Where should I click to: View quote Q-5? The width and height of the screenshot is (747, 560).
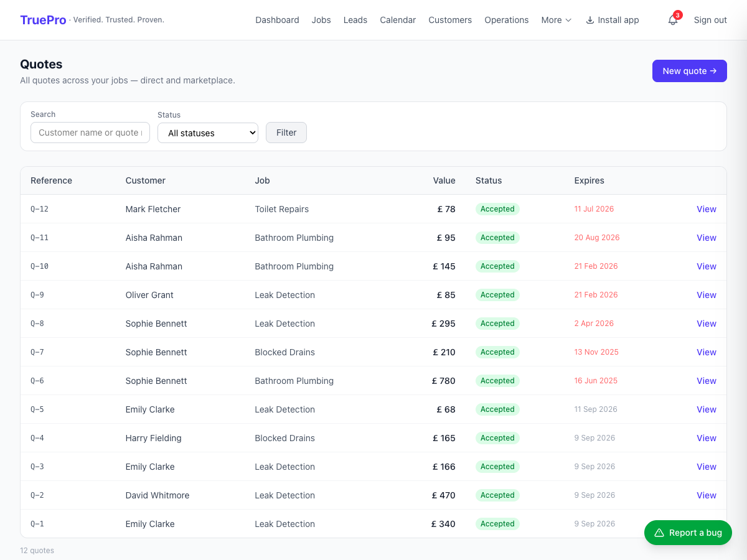[x=707, y=409]
